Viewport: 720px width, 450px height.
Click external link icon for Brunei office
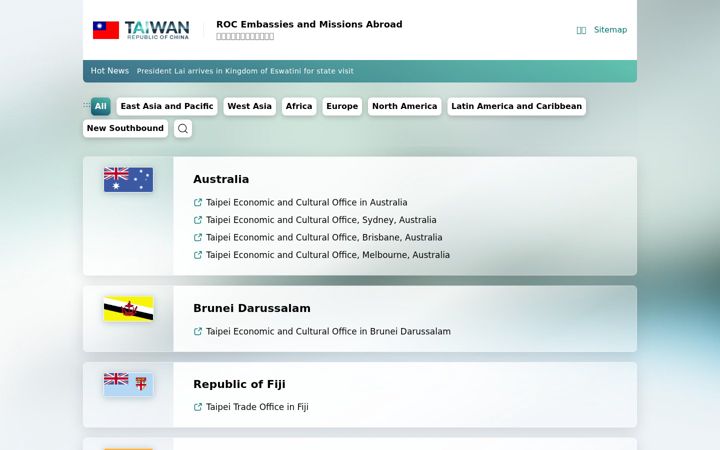click(x=198, y=332)
